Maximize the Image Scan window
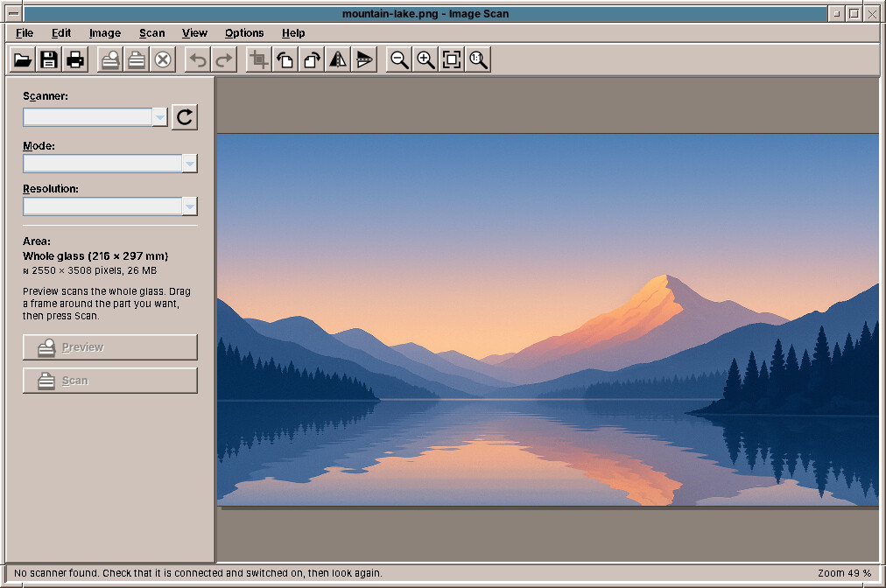The image size is (886, 588). pyautogui.click(x=854, y=13)
